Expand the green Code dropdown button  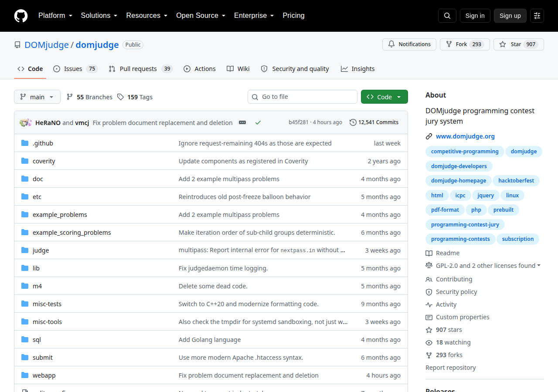(x=384, y=97)
